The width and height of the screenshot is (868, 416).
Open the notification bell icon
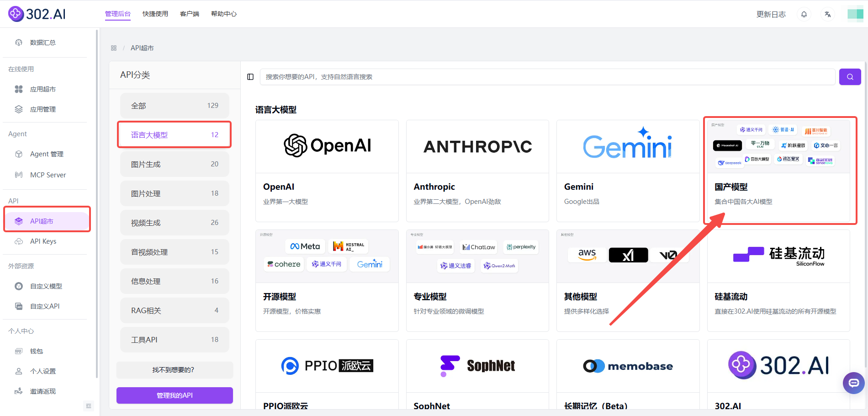coord(804,14)
